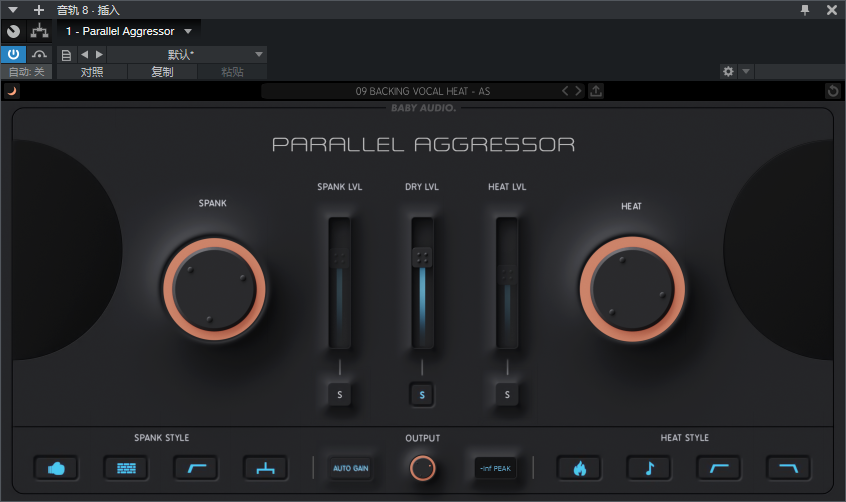Click the Dry LVL slider handle

pos(422,257)
